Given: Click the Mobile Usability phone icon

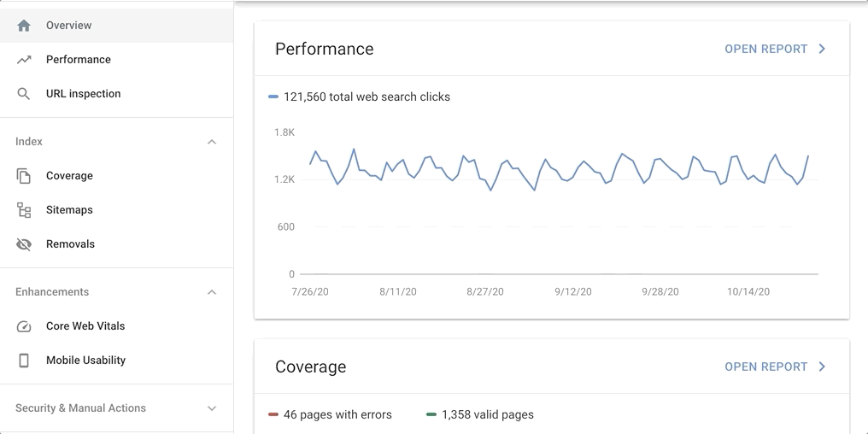Looking at the screenshot, I should 24,361.
